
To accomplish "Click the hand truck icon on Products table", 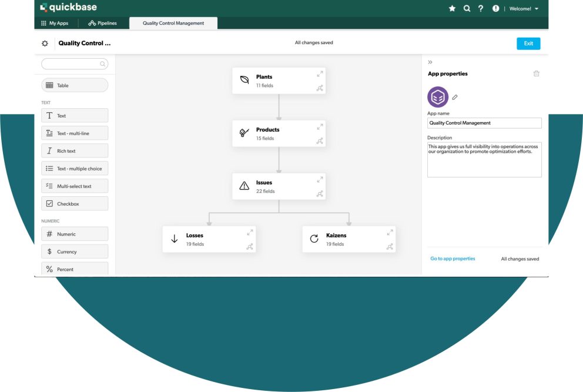I will click(x=243, y=133).
